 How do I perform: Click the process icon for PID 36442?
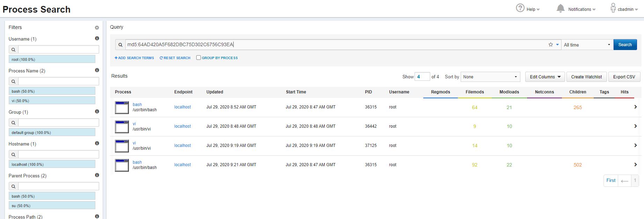tap(122, 127)
